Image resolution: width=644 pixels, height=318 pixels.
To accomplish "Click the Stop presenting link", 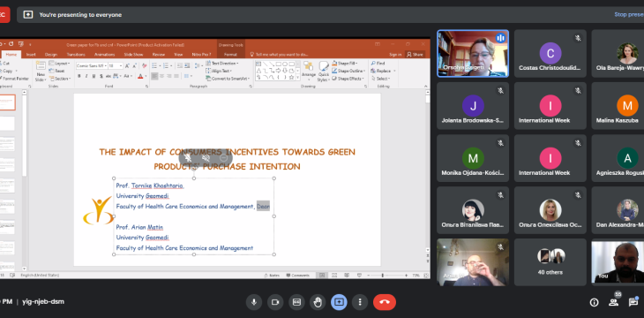I will point(629,14).
